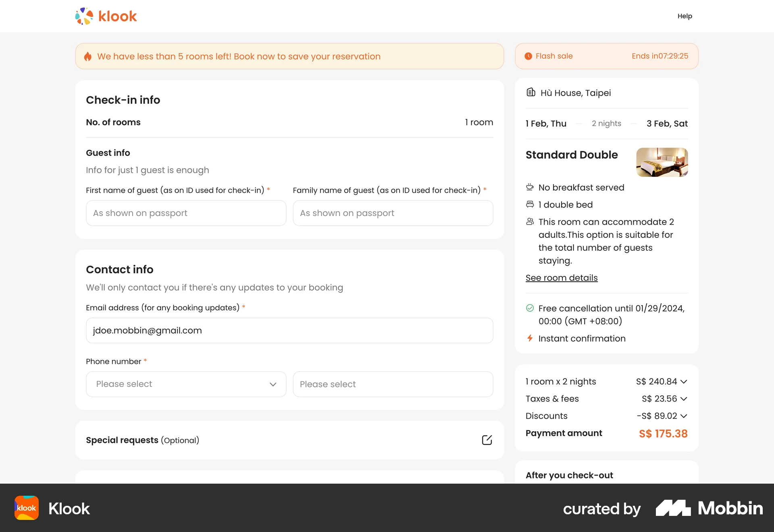Click the hotel building icon beside Hù House
The width and height of the screenshot is (774, 532).
coord(531,92)
